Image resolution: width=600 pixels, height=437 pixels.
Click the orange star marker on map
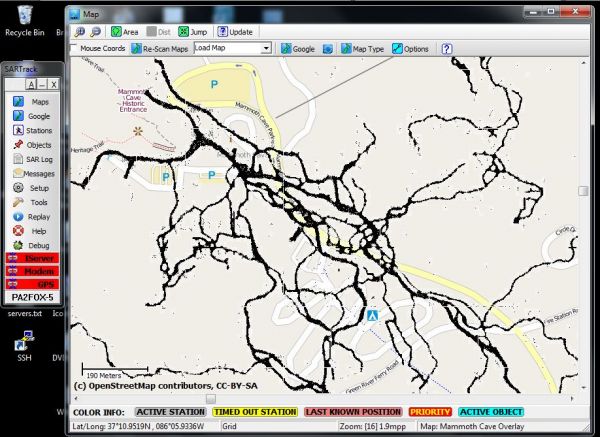[138, 131]
